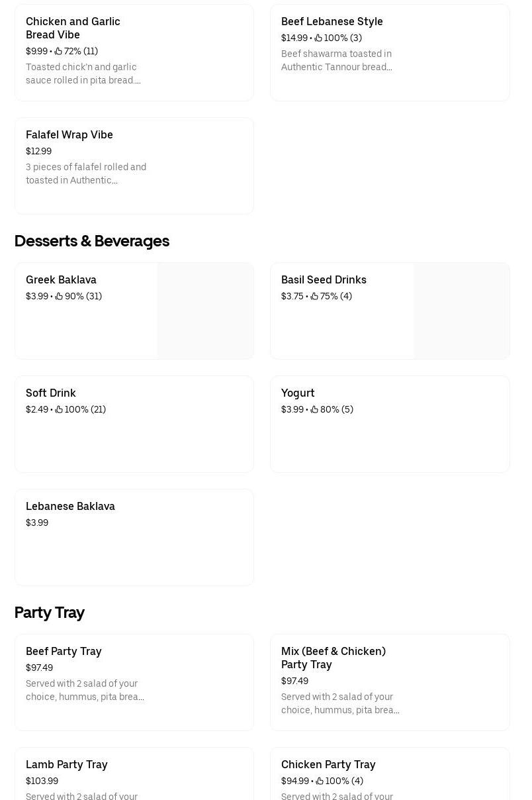Click the Party Tray section heading

point(50,613)
